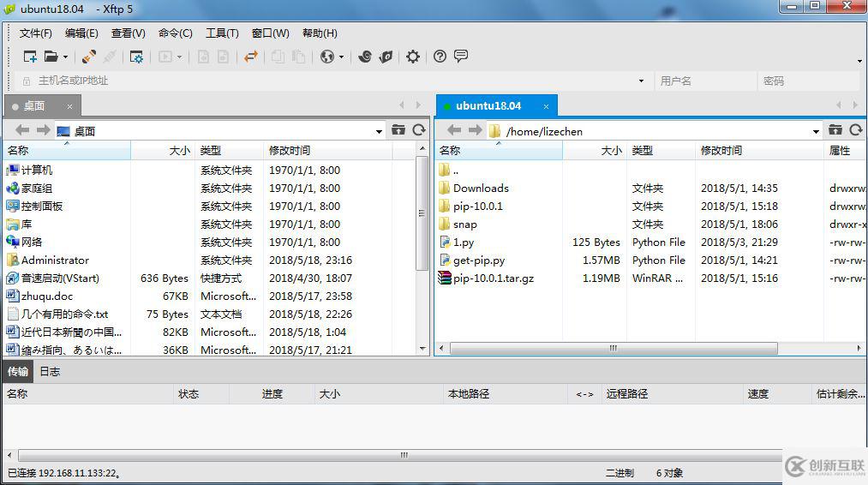
Task: Click the local pane vertical scrollbar thumb
Action: (x=422, y=213)
